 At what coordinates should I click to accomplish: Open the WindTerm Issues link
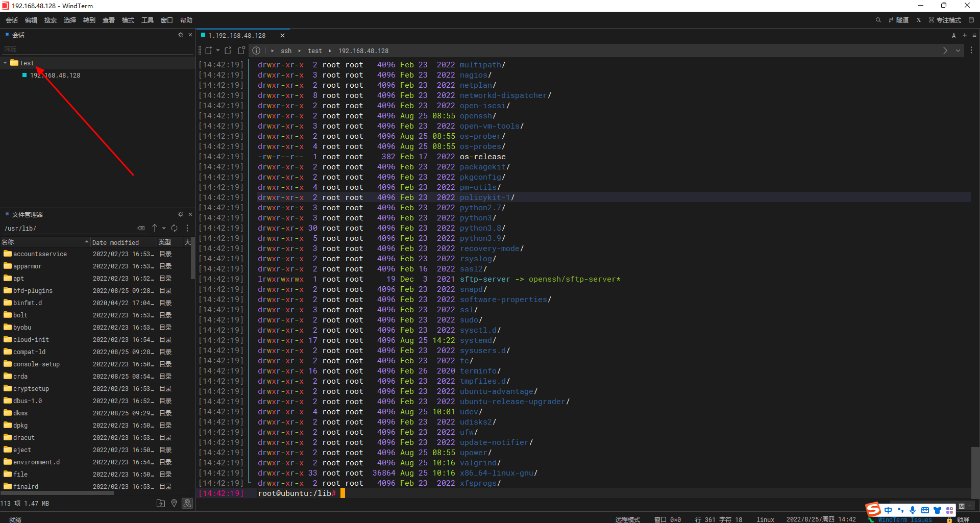(x=904, y=519)
